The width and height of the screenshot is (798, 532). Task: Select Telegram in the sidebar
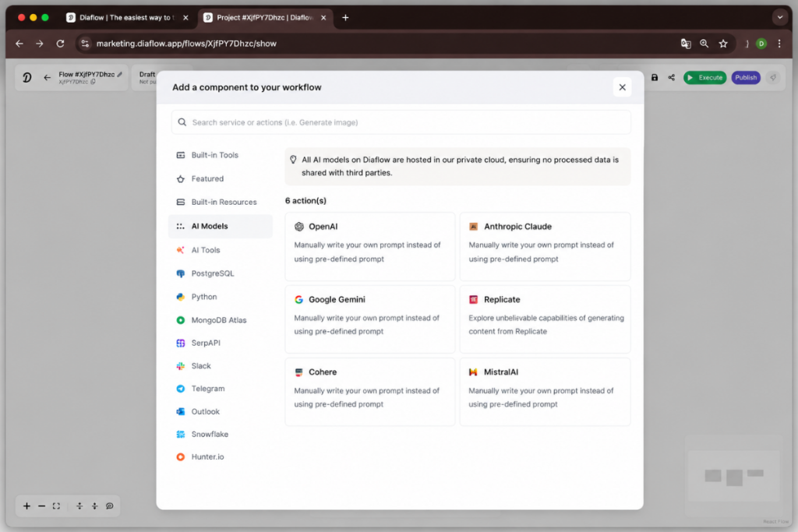point(221,389)
